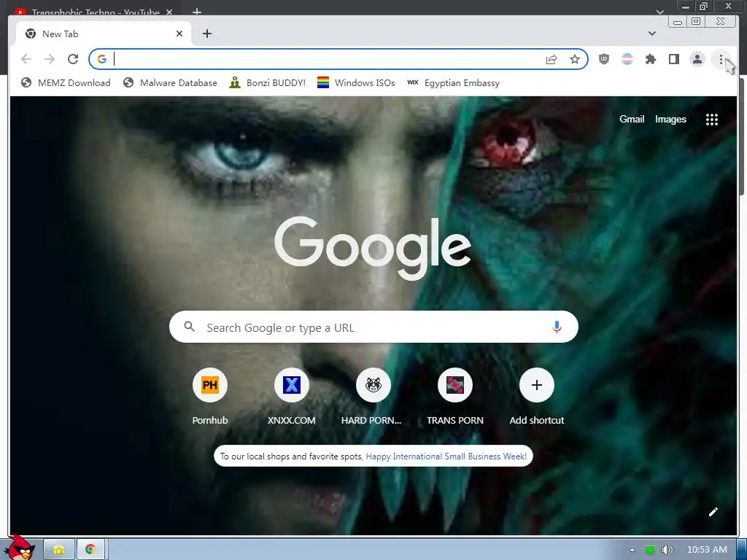Open new tab in the back window
747x560 pixels.
[197, 12]
